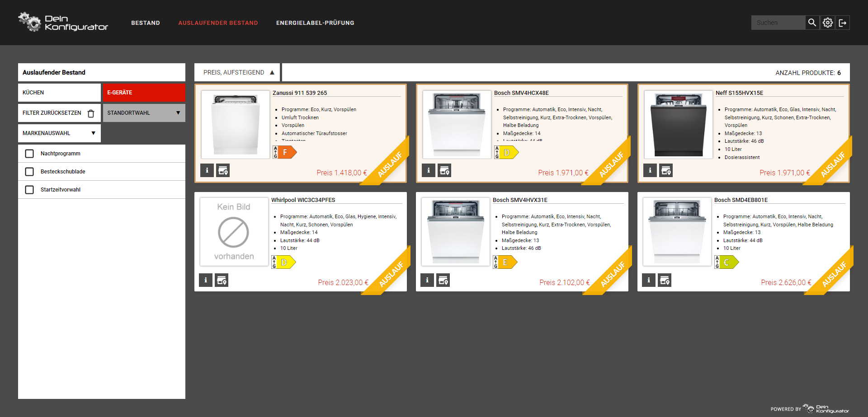Show store location for Whirlpool WIC3C34PFES
868x417 pixels.
coord(222,280)
